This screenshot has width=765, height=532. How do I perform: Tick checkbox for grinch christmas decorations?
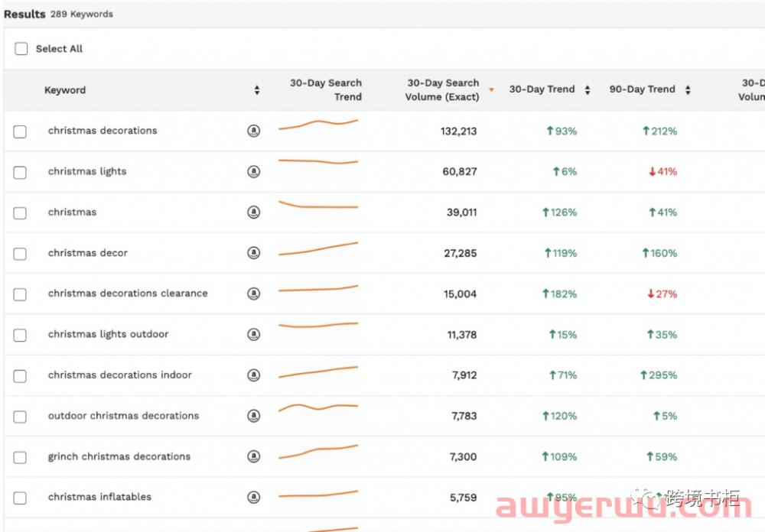click(20, 457)
